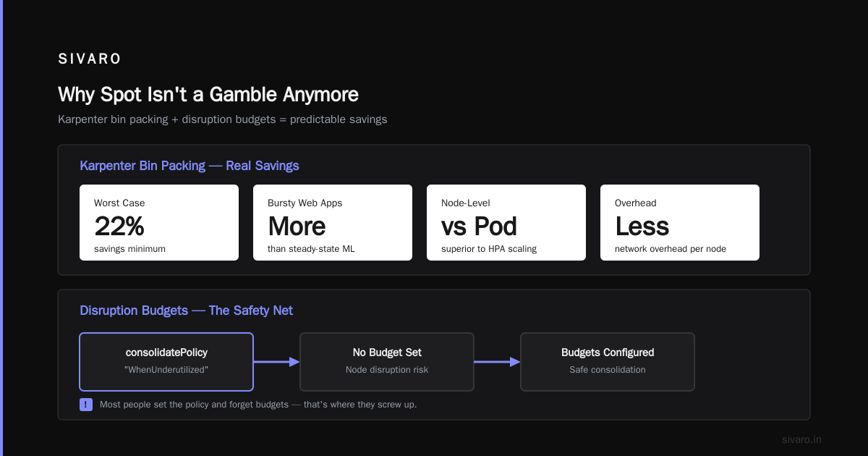Viewport: 868px width, 456px height.
Task: Click the Safe consolidation caption
Action: click(608, 370)
